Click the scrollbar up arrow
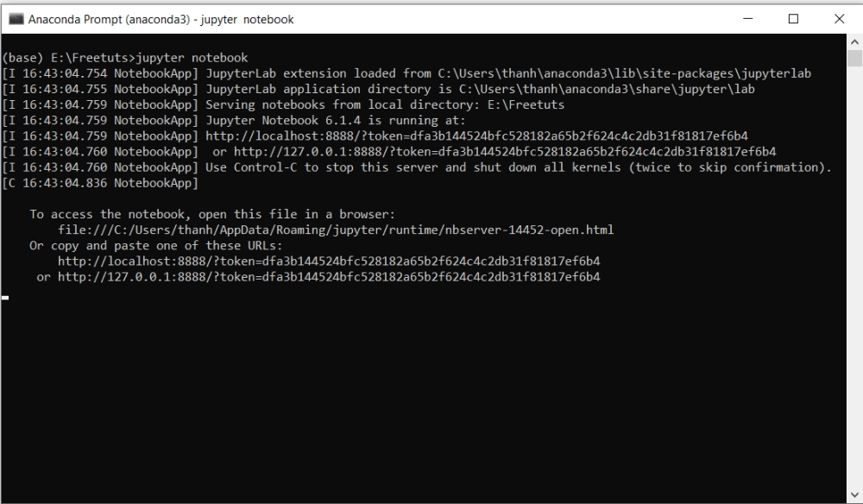This screenshot has width=863, height=504. pos(854,41)
